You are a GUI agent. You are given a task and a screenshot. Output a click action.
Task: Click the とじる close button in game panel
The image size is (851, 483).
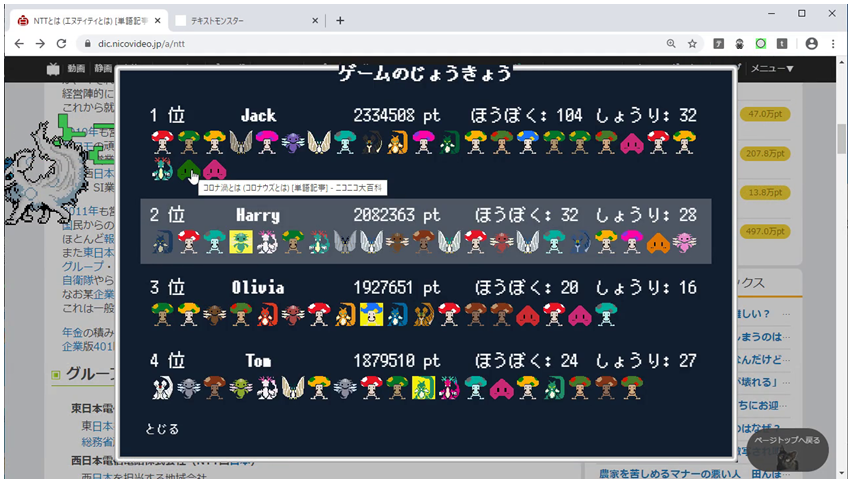click(162, 429)
